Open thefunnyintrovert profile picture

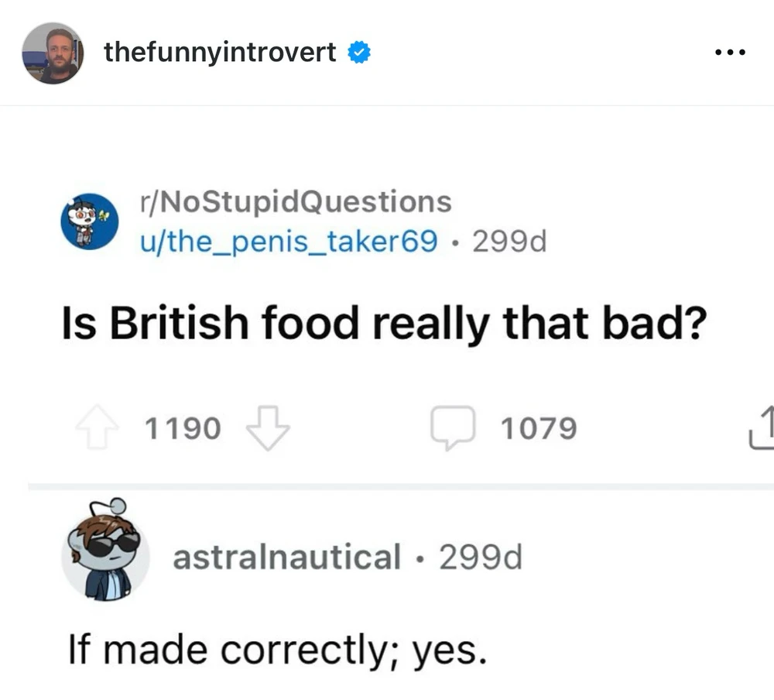(x=52, y=53)
